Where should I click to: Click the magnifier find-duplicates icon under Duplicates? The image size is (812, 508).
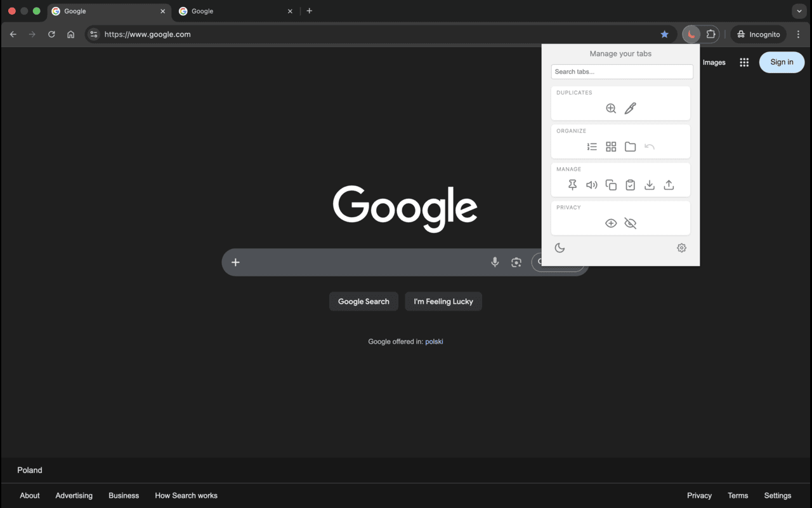coord(611,109)
